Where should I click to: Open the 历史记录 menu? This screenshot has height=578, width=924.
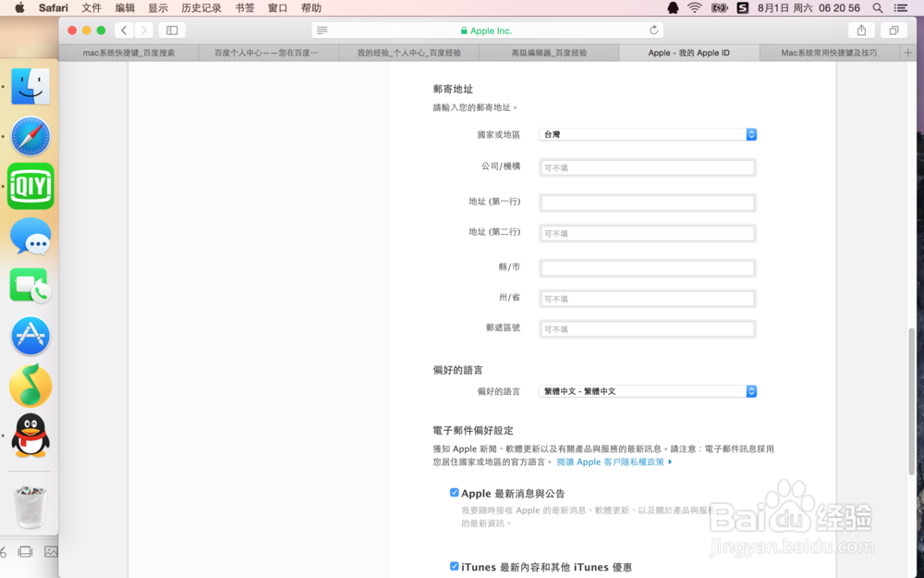201,7
